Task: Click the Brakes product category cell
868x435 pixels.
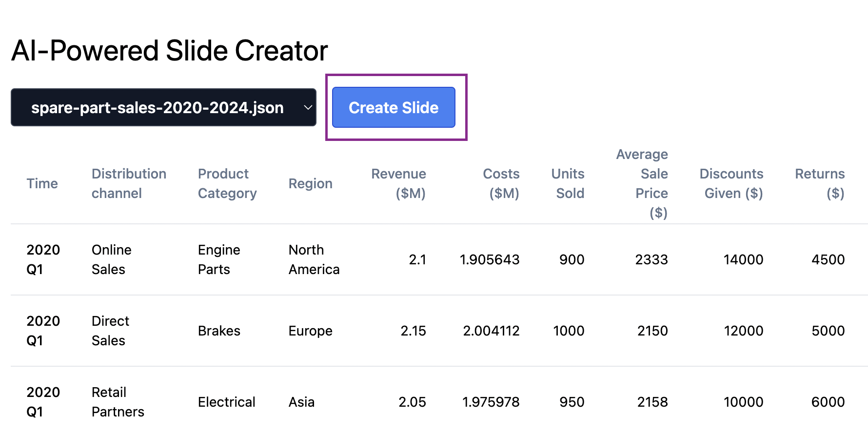Action: (x=219, y=331)
